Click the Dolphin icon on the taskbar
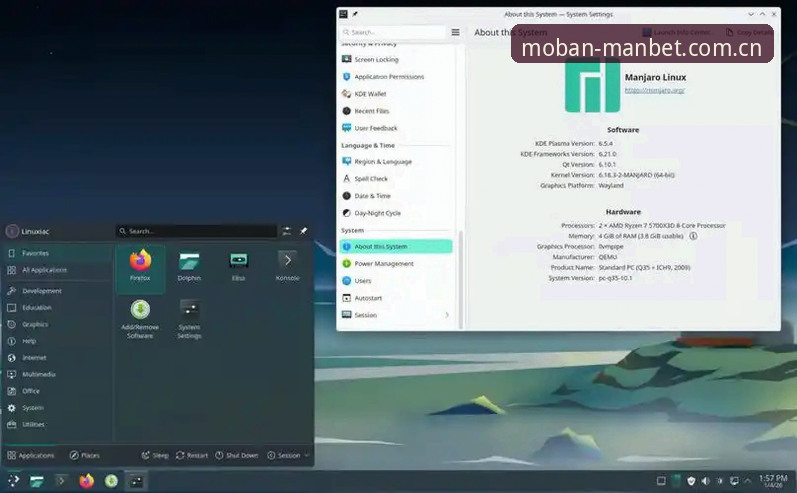 [37, 481]
